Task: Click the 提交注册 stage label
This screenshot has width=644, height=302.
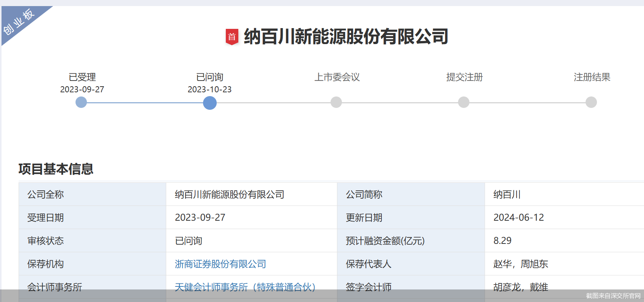Action: click(464, 77)
